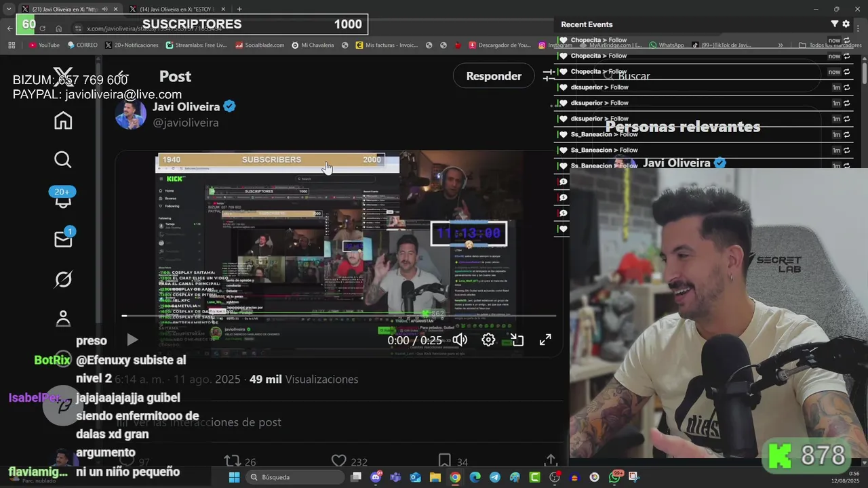Open X messages envelope icon
This screenshot has height=488, width=868.
coord(63,239)
